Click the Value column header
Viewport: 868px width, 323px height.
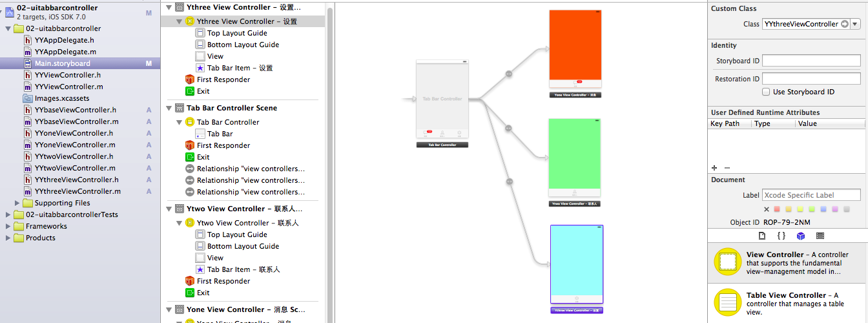coord(830,123)
